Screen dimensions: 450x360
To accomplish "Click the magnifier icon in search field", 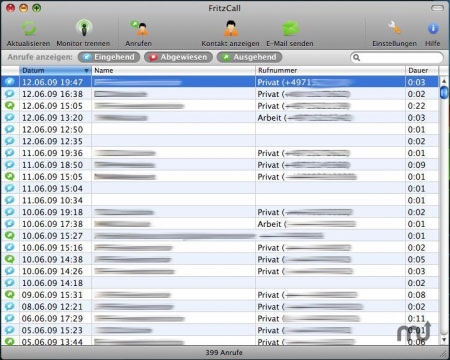I will (356, 57).
